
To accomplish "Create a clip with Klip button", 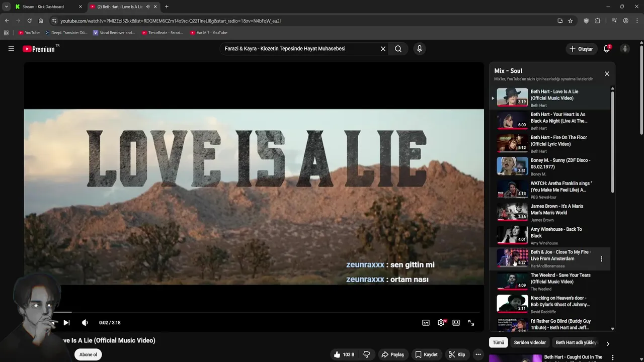I will point(457,354).
